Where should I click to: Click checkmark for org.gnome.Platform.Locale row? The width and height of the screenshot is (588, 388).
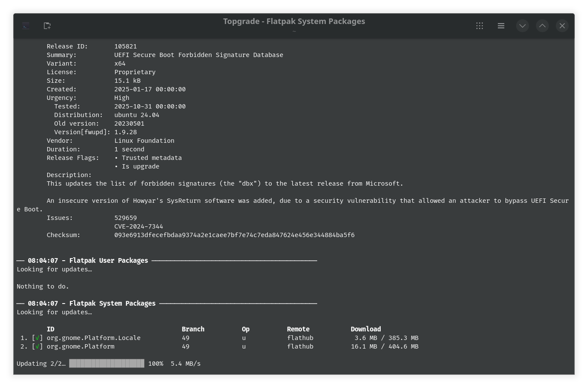[x=38, y=338]
